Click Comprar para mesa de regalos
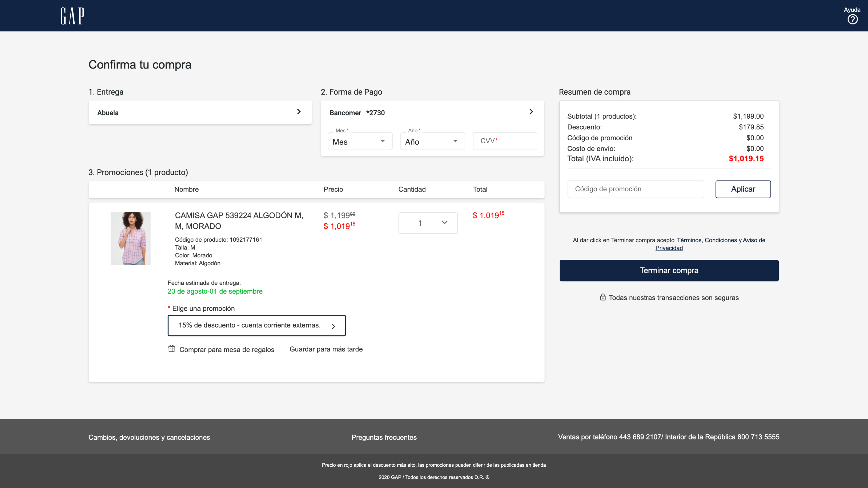The image size is (868, 488). tap(227, 350)
